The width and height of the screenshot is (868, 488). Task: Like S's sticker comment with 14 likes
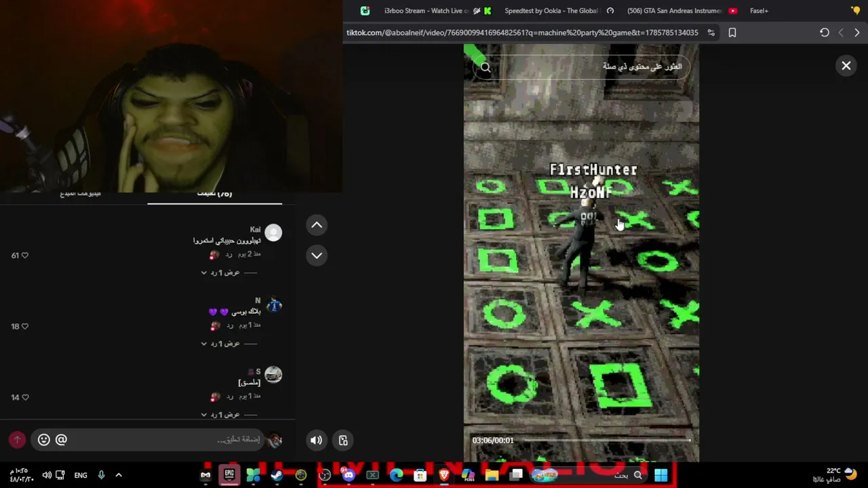coord(25,398)
